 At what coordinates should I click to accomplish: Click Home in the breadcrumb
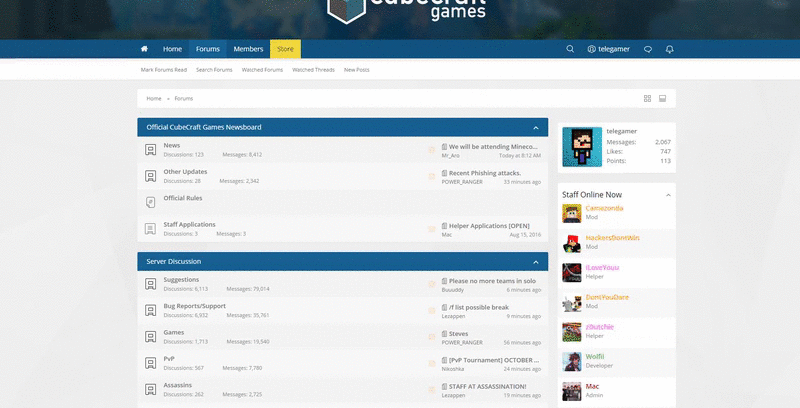[154, 98]
